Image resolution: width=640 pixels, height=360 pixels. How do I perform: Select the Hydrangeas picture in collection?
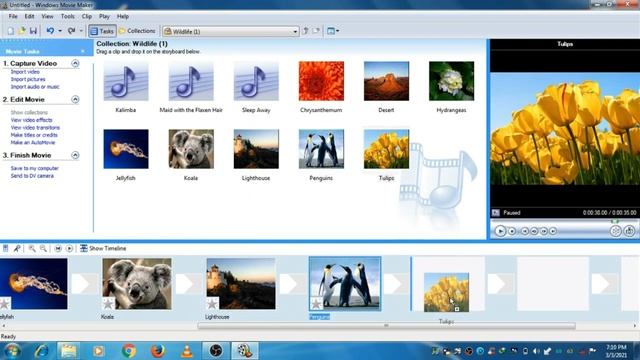[x=451, y=87]
